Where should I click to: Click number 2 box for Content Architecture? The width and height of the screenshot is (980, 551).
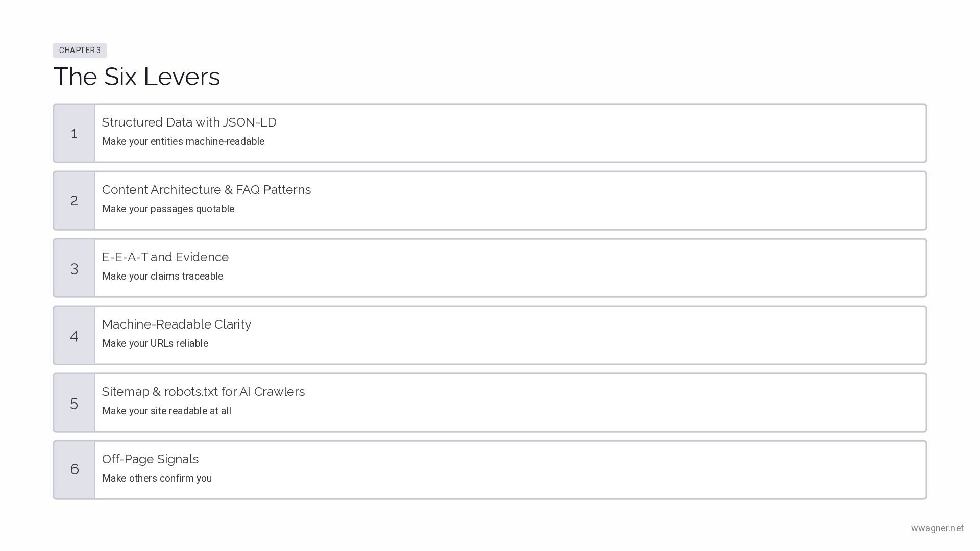coord(74,201)
